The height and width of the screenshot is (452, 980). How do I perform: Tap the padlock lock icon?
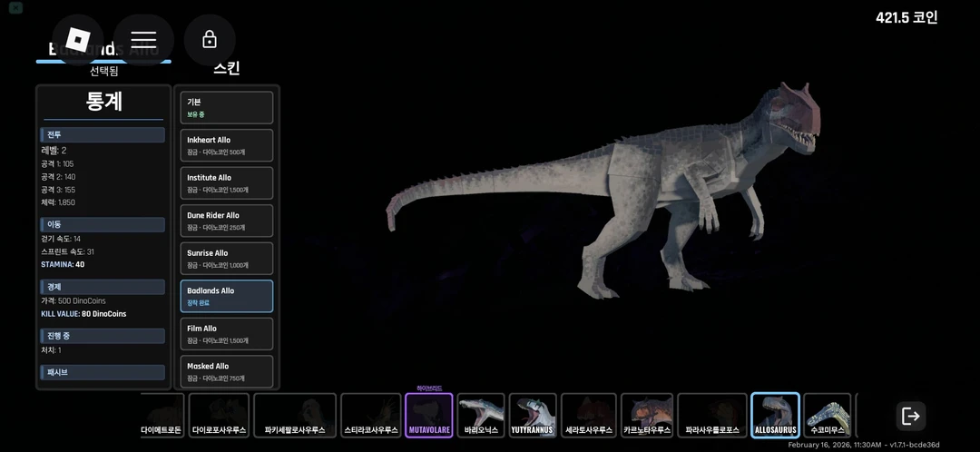[210, 40]
